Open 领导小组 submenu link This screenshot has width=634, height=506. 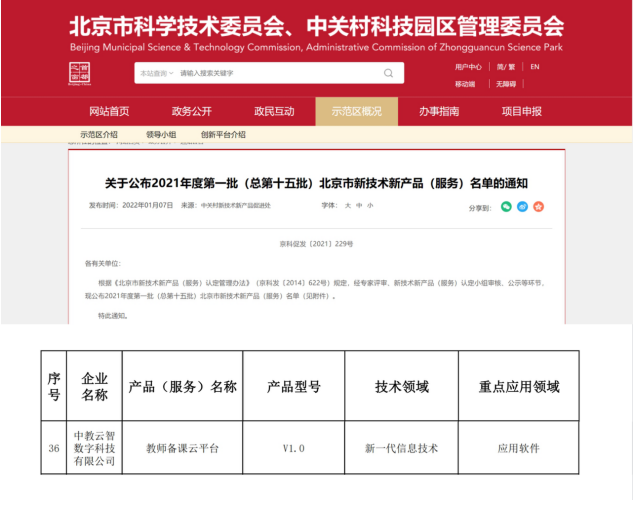160,134
